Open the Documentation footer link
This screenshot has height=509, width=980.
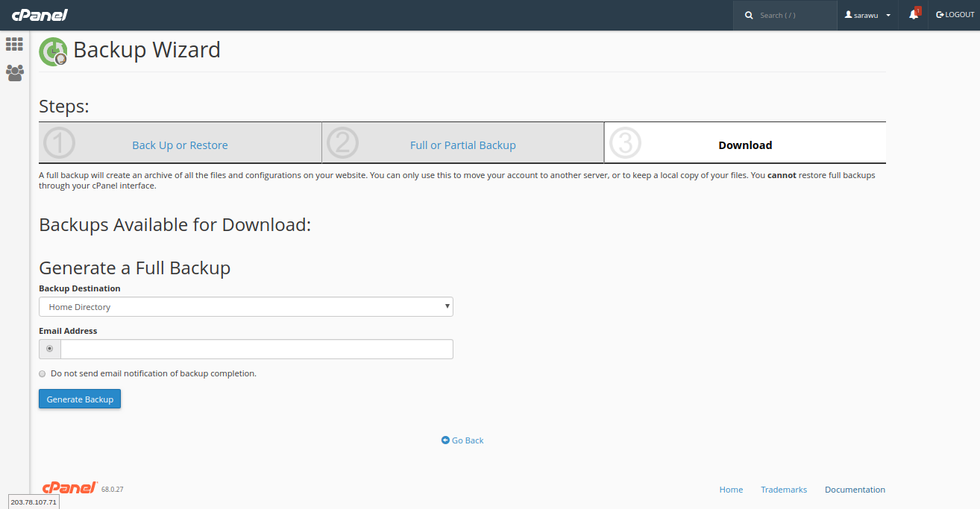tap(855, 490)
